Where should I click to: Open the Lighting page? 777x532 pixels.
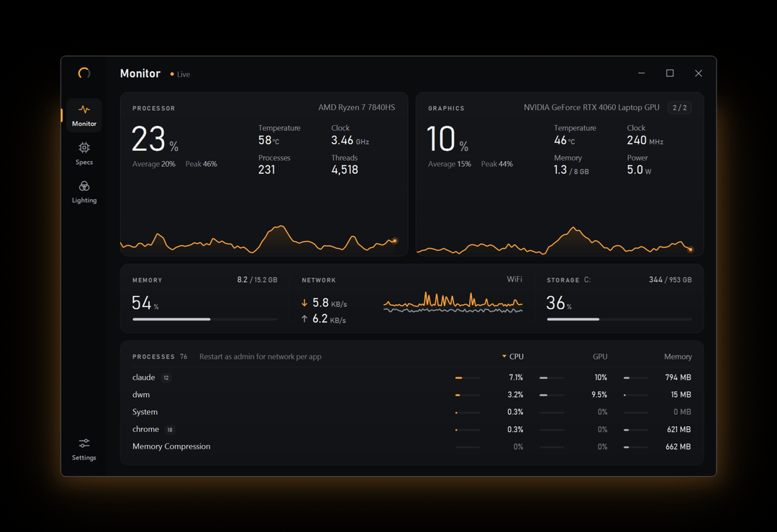84,192
